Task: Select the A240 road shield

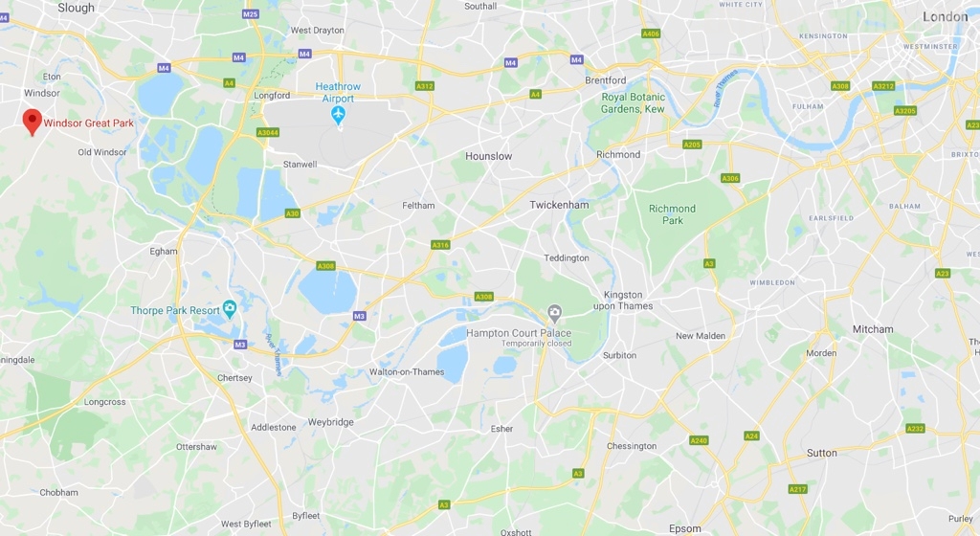Action: [x=699, y=440]
